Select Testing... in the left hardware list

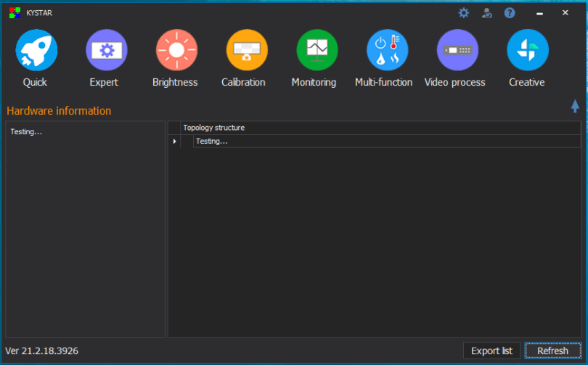27,132
